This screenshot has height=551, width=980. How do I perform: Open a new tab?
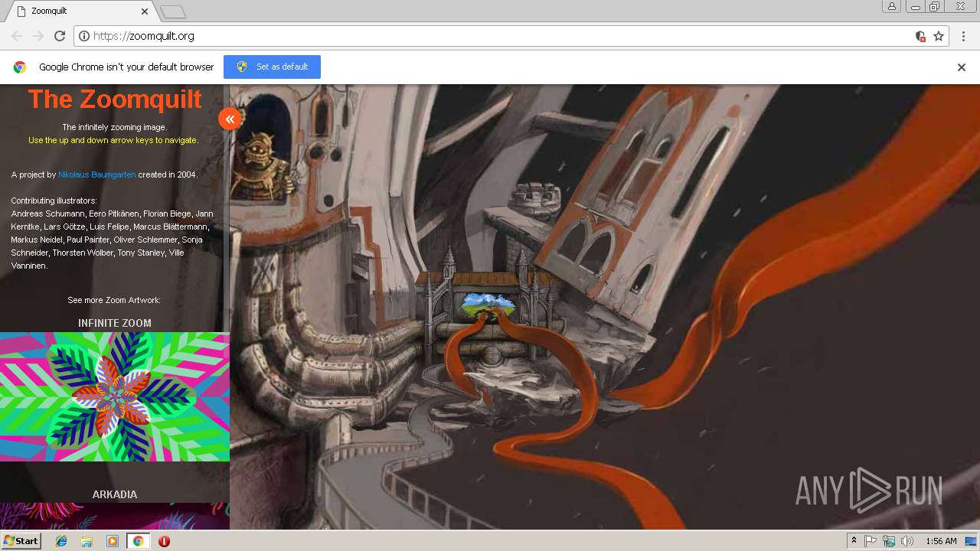(x=173, y=11)
